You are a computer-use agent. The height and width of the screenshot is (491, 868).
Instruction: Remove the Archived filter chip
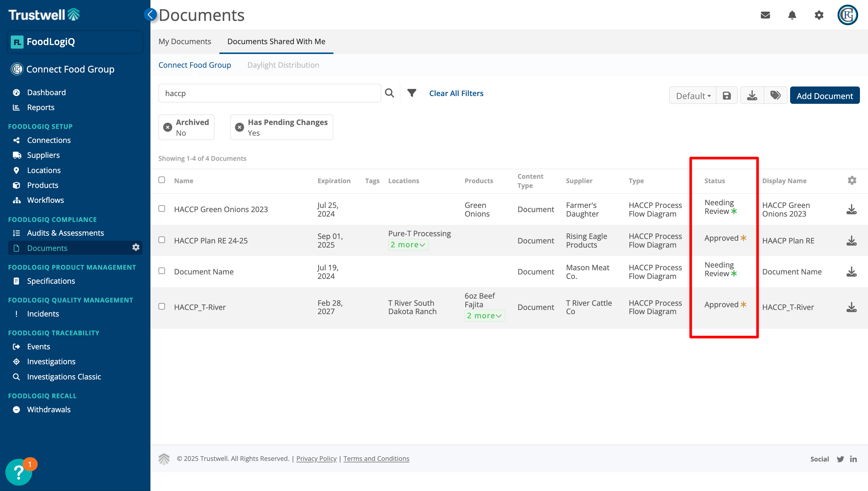tap(167, 127)
